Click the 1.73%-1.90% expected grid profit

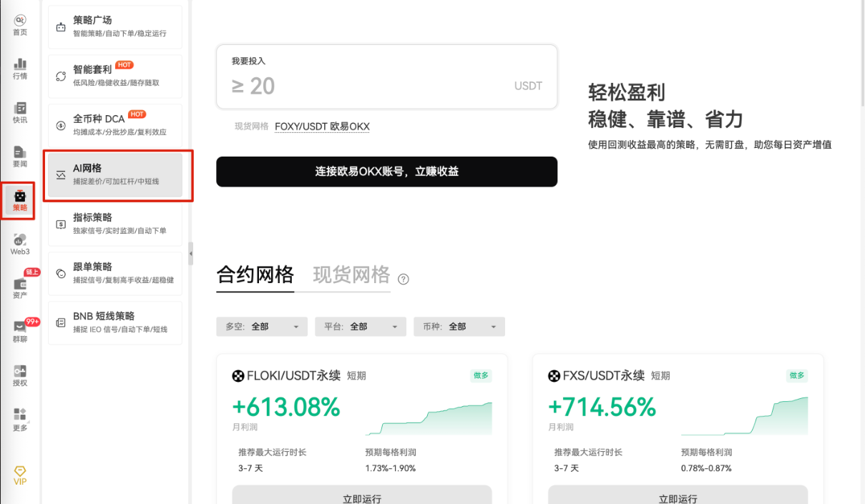tap(390, 468)
